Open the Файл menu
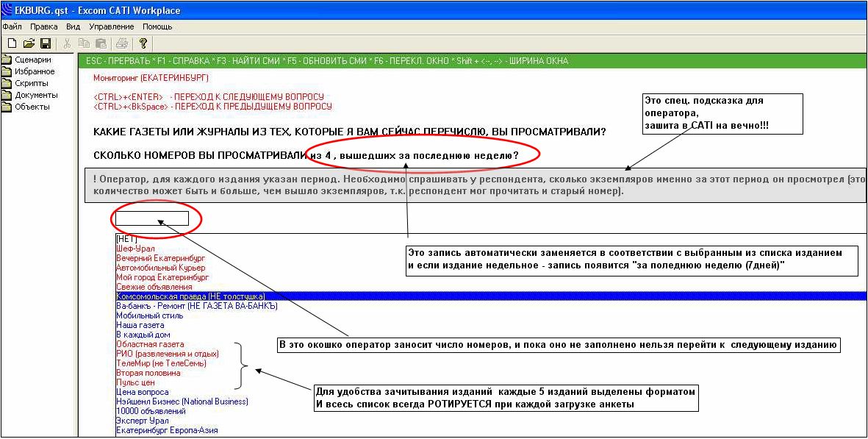Screen dimensions: 868x439 [12, 26]
